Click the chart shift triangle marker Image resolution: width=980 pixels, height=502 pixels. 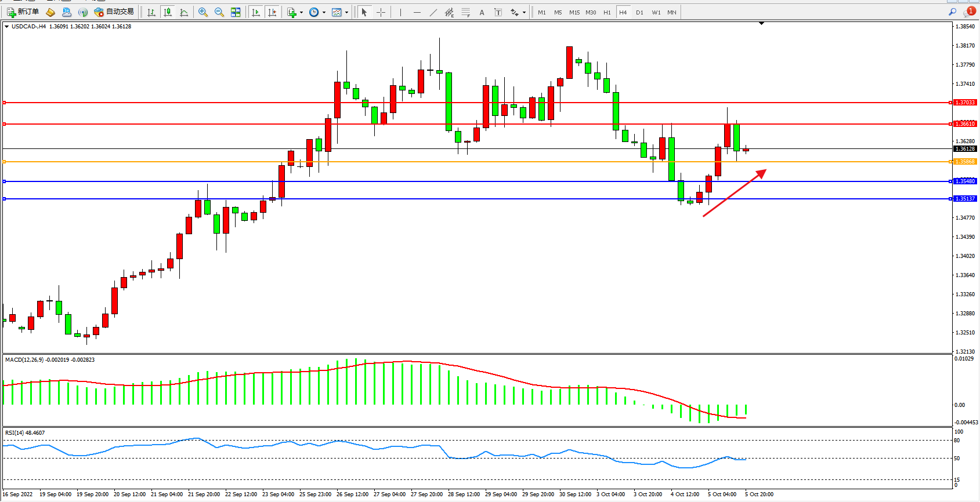point(762,24)
